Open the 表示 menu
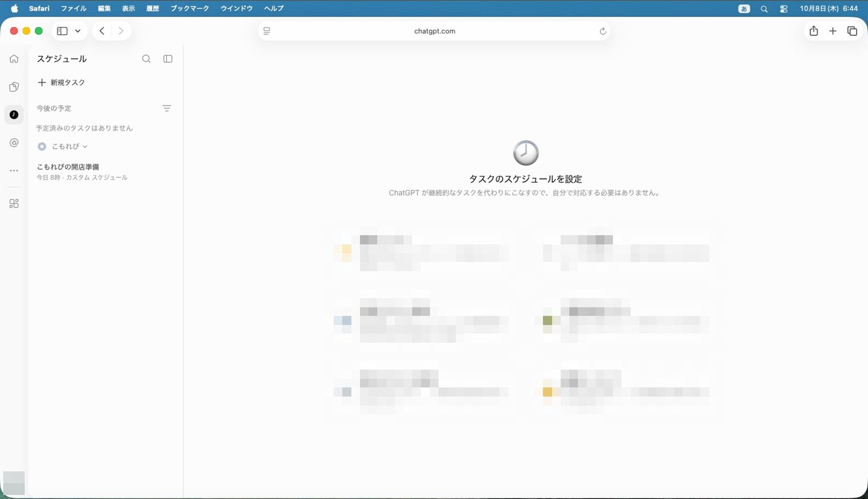868x499 pixels. [129, 8]
